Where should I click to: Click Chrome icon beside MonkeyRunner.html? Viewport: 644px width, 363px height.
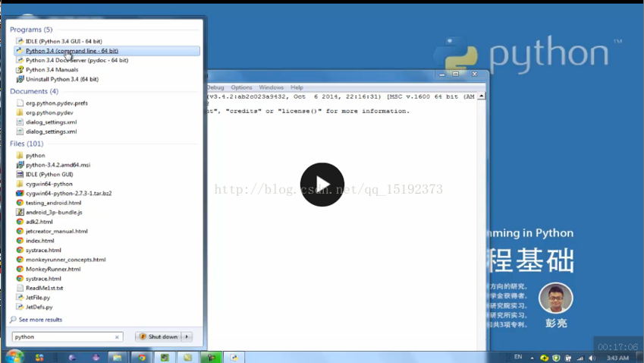pyautogui.click(x=20, y=269)
